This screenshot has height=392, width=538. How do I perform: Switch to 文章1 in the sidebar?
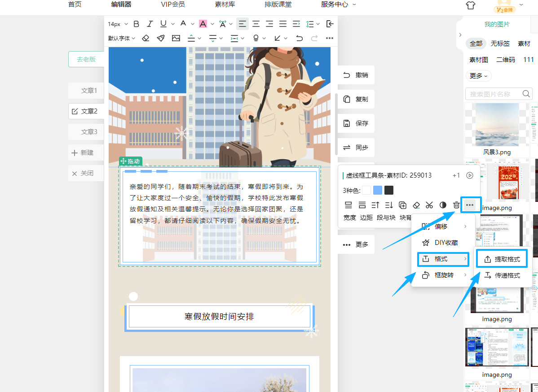(x=86, y=91)
